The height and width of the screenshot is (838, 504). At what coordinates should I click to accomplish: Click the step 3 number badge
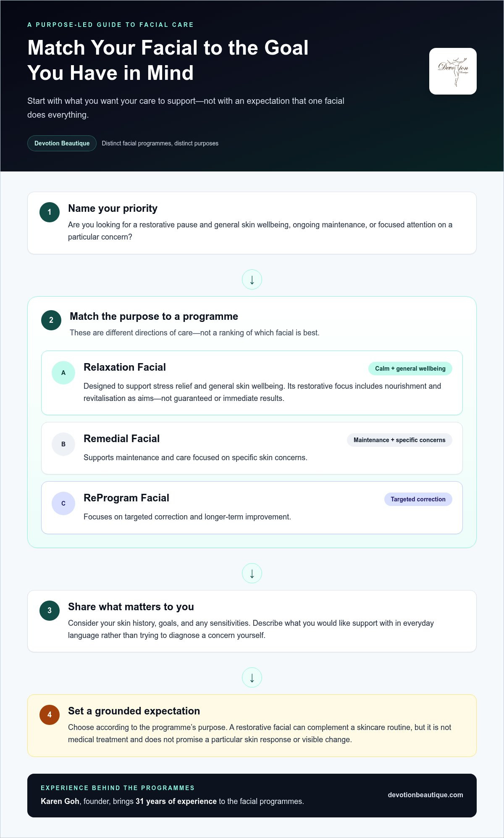point(50,610)
